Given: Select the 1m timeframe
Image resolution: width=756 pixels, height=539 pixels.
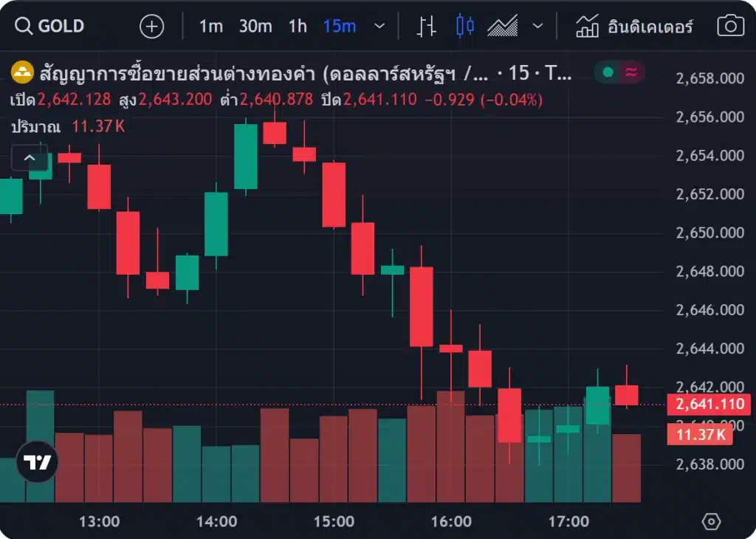Looking at the screenshot, I should pyautogui.click(x=210, y=27).
